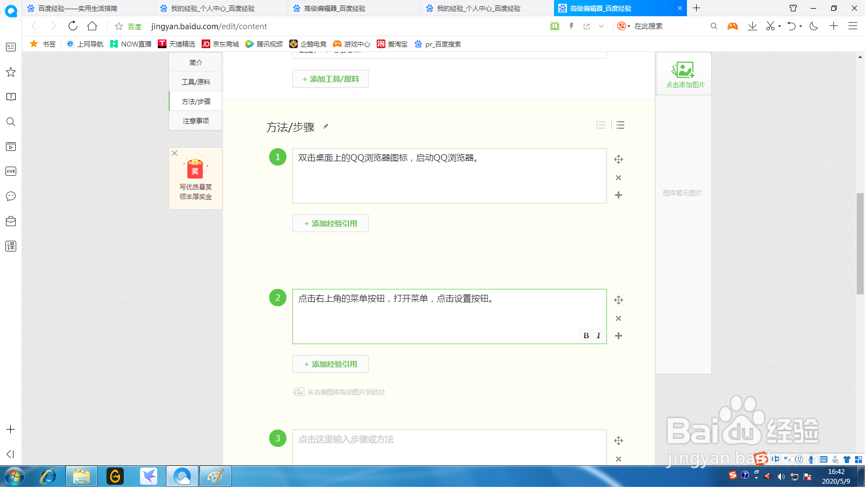Screen dimensions: 868x488
Task: Open the translate tool in the left sidebar
Action: pyautogui.click(x=10, y=246)
